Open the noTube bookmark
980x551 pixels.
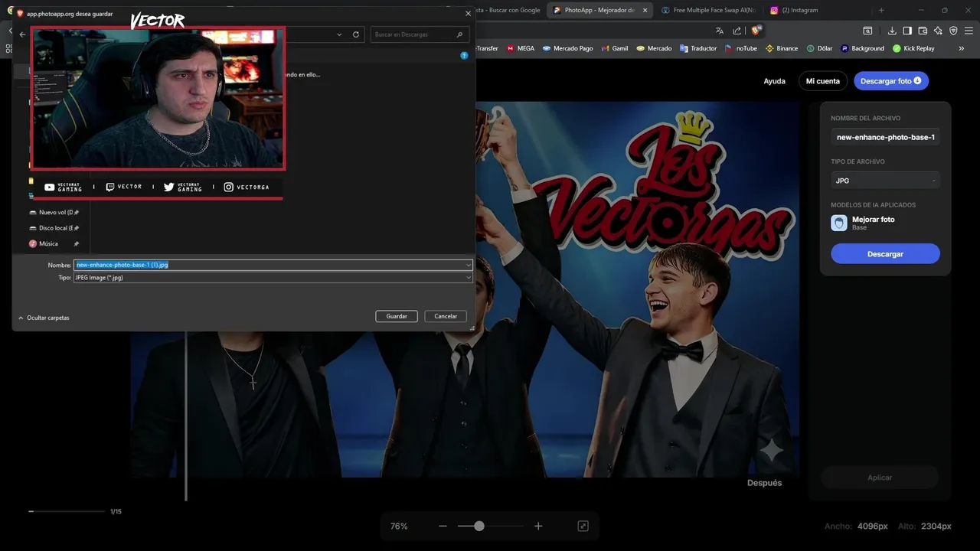click(740, 48)
